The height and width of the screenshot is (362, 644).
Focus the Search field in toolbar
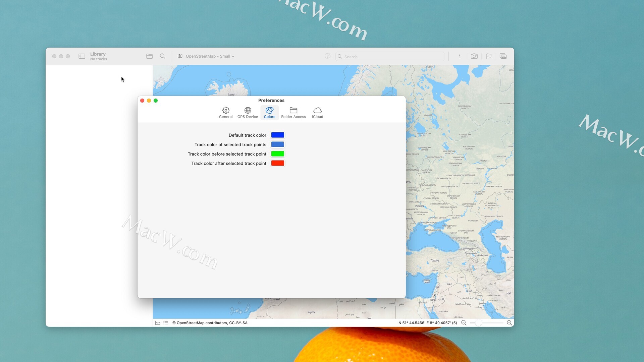[x=390, y=57]
